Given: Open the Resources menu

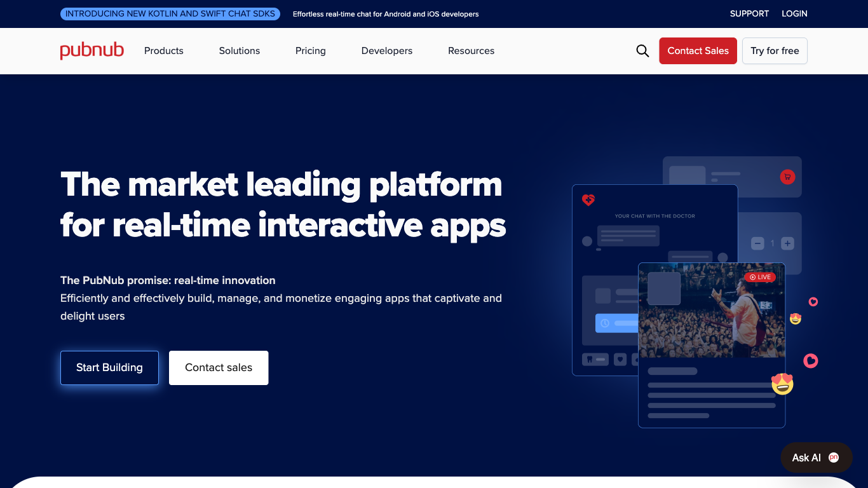Looking at the screenshot, I should coord(471,51).
